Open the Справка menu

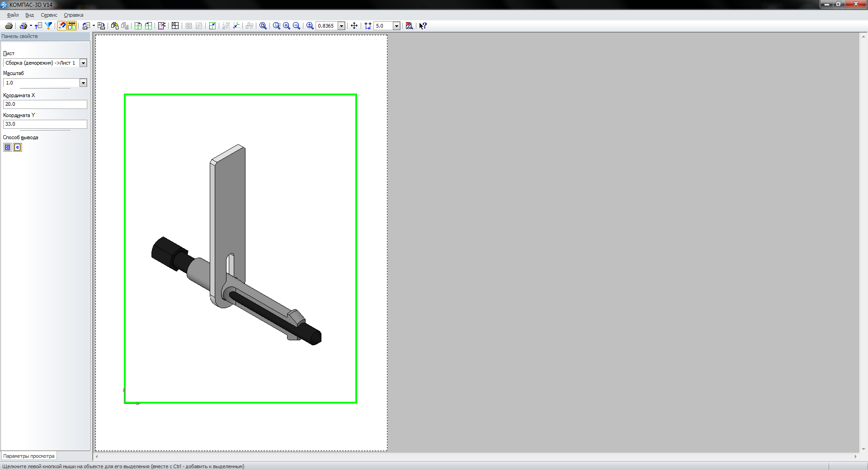(73, 15)
